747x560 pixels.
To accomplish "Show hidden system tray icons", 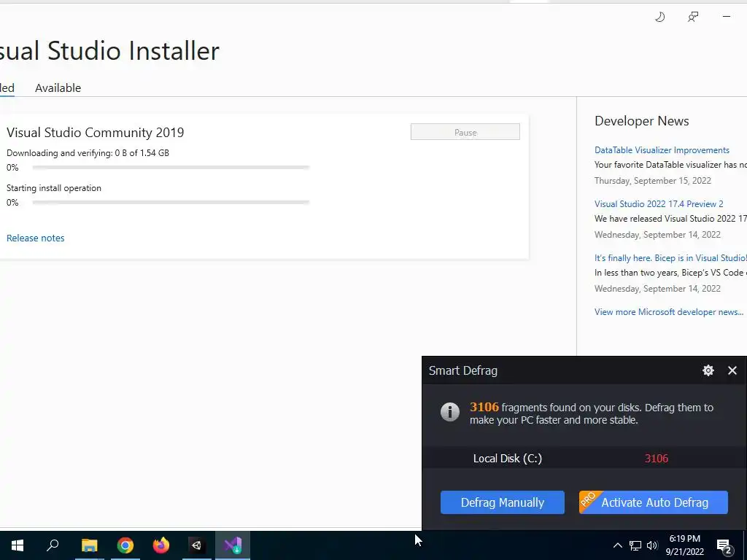I will coord(617,545).
